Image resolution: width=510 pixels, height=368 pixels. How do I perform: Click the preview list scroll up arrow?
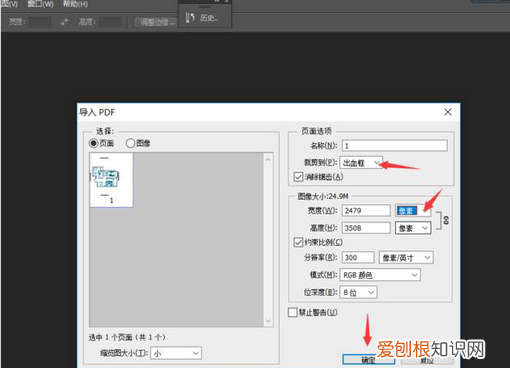[268, 159]
